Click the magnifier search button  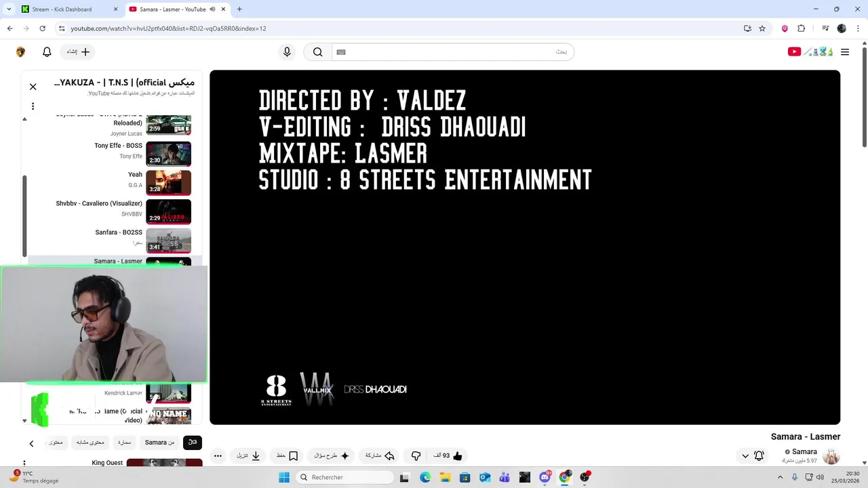317,52
